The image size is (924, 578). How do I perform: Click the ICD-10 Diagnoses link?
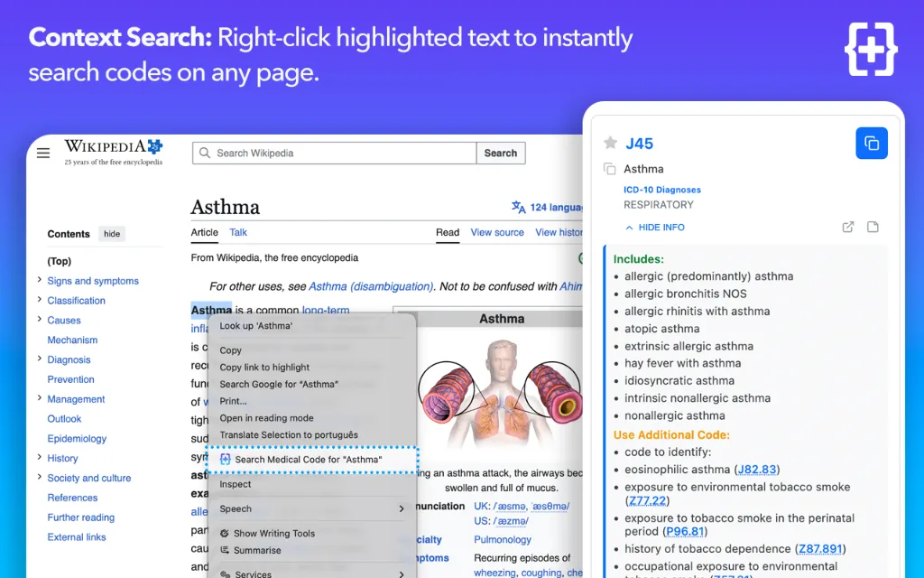pyautogui.click(x=661, y=190)
